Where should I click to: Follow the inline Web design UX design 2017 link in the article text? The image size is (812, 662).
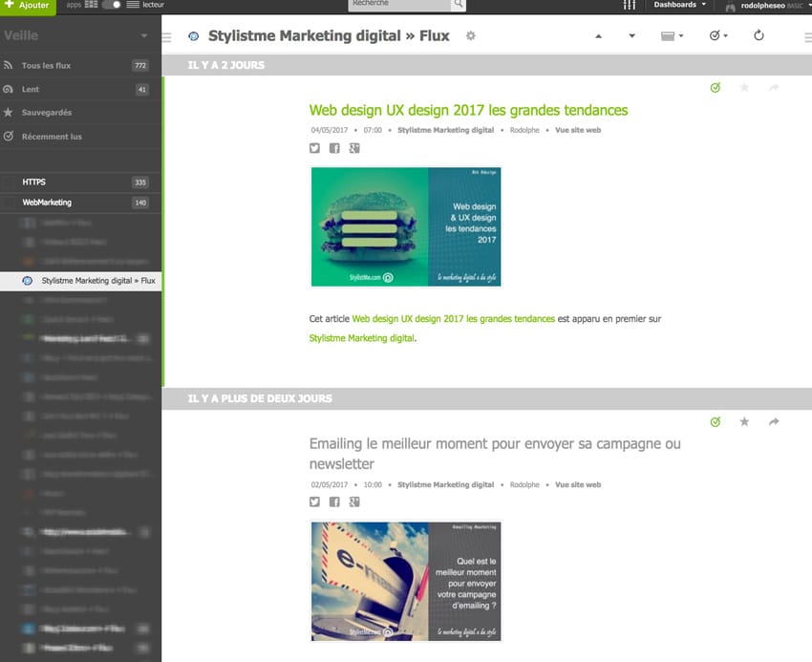click(453, 319)
